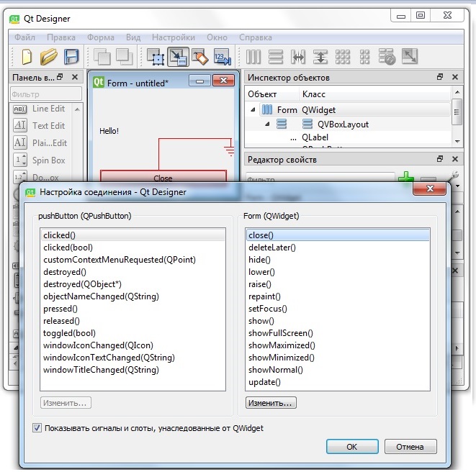Open a form with the folder icon
476x472 pixels.
[x=48, y=57]
